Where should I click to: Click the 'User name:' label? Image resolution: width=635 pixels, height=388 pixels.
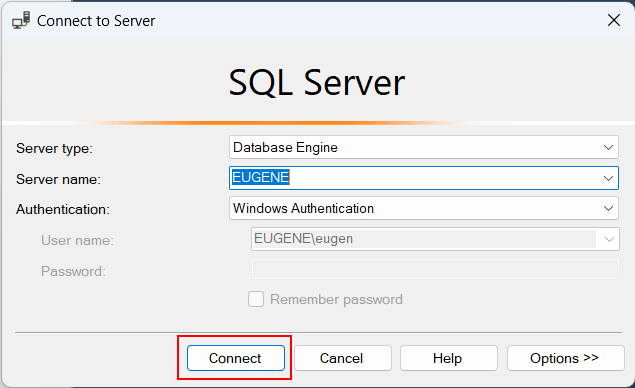tap(77, 240)
